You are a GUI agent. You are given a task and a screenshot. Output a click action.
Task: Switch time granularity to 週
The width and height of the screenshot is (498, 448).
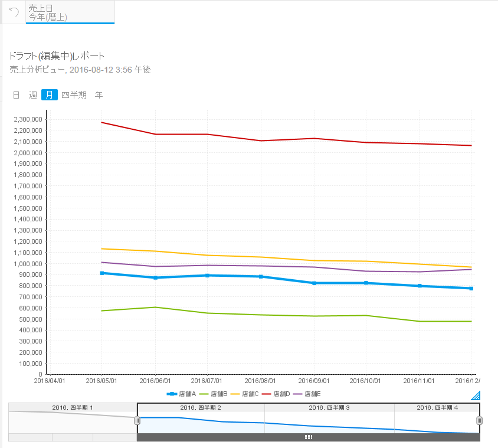[x=32, y=95]
